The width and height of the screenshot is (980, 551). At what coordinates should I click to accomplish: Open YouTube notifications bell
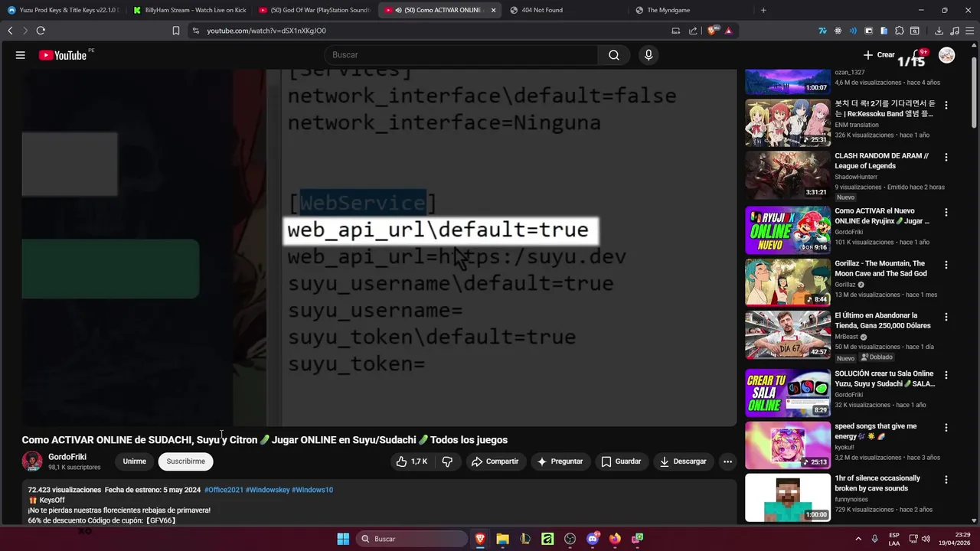click(x=917, y=55)
